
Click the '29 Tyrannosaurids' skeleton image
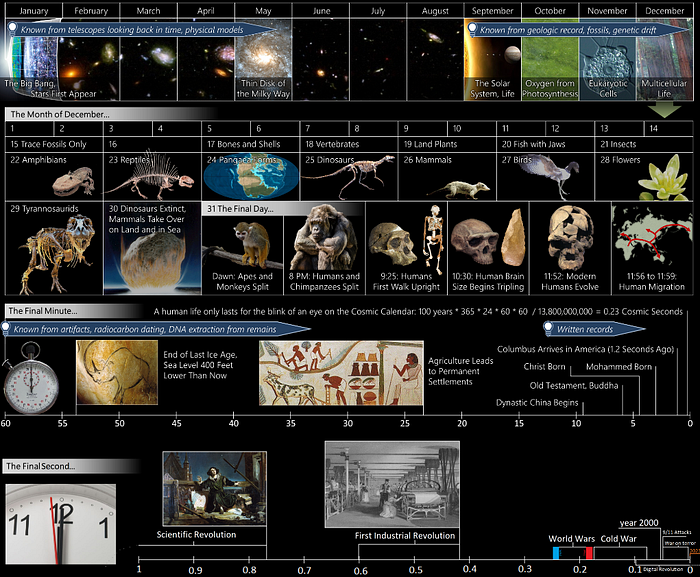57,254
